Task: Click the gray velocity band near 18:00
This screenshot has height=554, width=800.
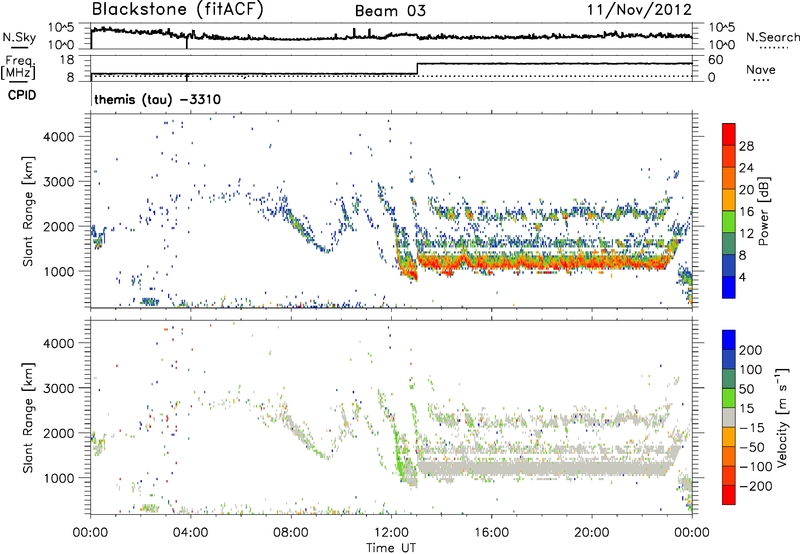Action: 542,468
